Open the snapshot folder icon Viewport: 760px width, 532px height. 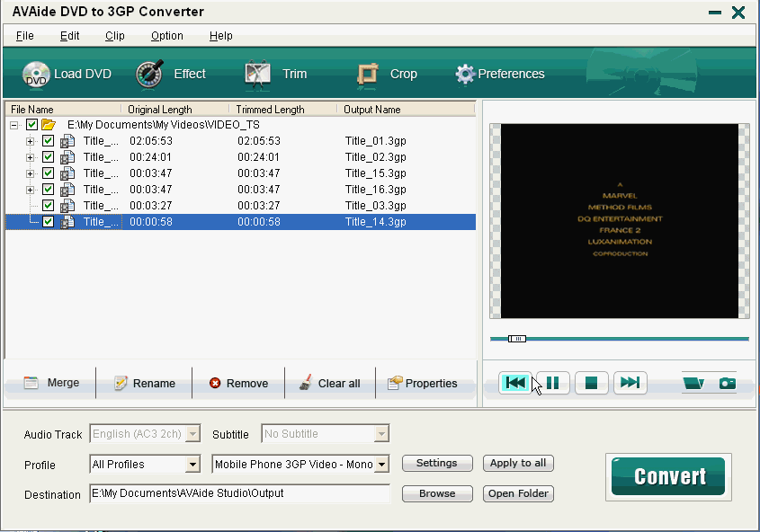pyautogui.click(x=693, y=383)
